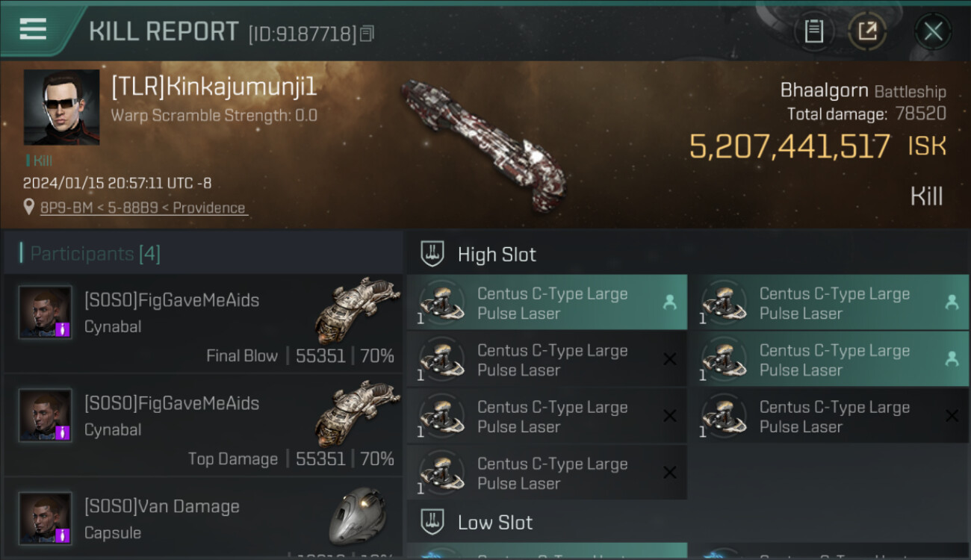Close the Kill Report window

pyautogui.click(x=933, y=31)
